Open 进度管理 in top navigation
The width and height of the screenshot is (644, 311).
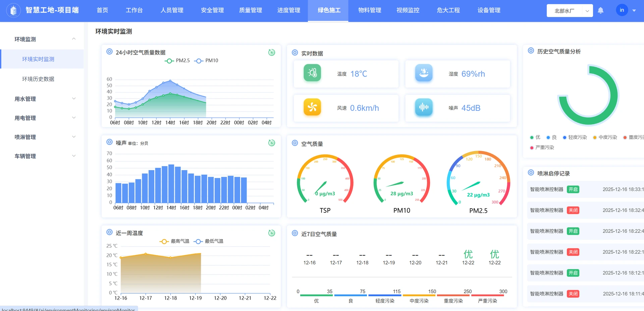[x=289, y=10]
